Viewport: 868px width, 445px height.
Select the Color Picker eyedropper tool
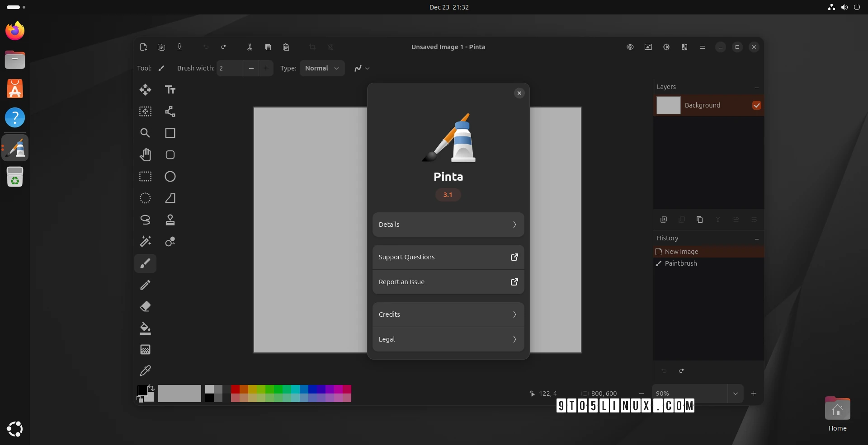click(145, 371)
